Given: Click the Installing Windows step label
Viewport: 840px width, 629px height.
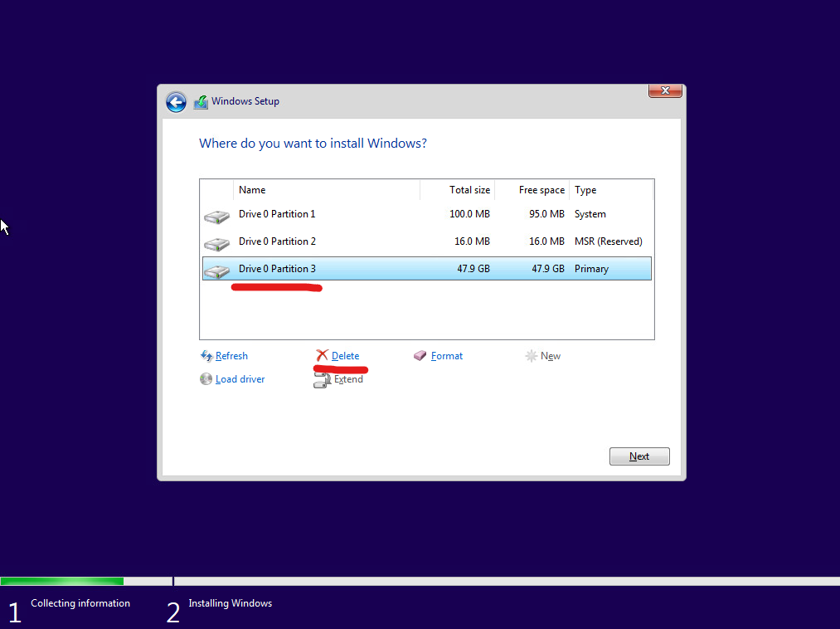Looking at the screenshot, I should pyautogui.click(x=231, y=603).
